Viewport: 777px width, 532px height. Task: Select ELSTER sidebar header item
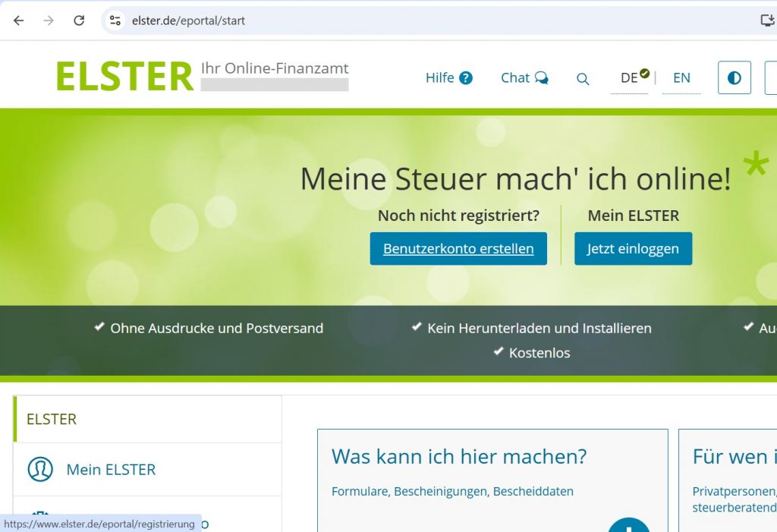tap(52, 419)
